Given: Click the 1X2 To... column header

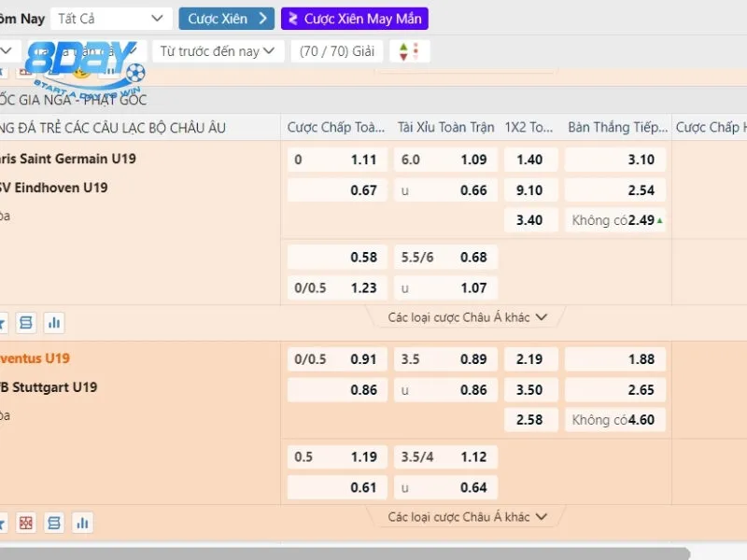Looking at the screenshot, I should 529,128.
